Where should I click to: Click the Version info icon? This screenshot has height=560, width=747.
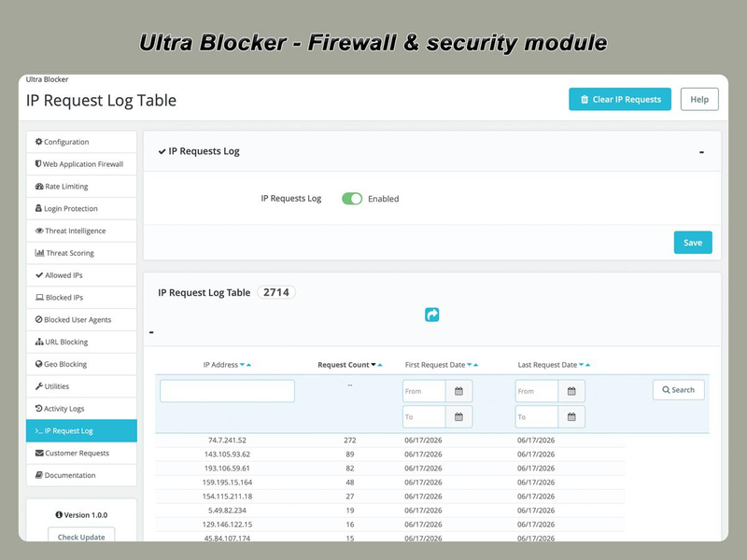59,515
